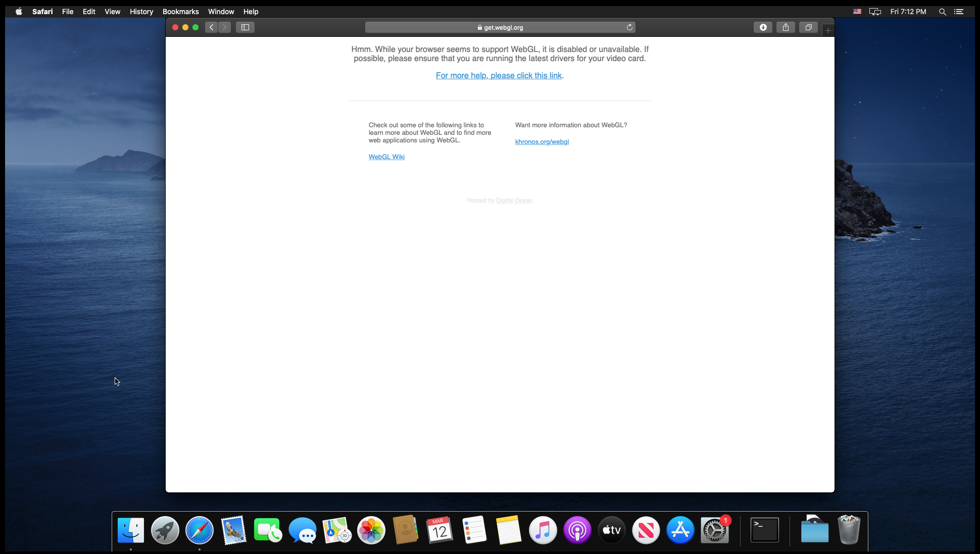
Task: Open Notification Center list icon
Action: 959,12
